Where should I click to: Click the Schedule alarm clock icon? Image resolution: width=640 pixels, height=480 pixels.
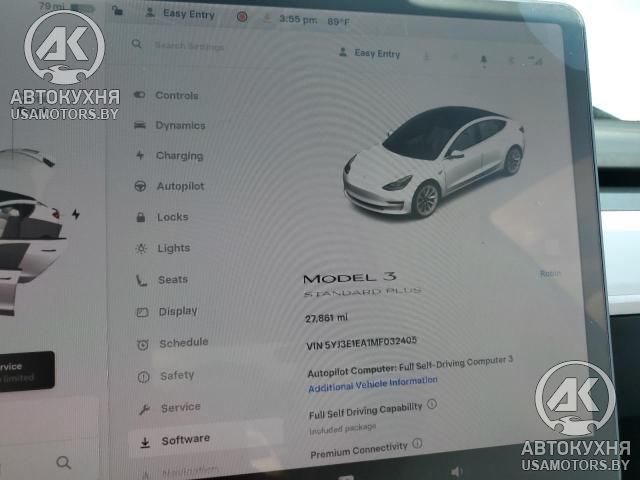[x=143, y=345]
